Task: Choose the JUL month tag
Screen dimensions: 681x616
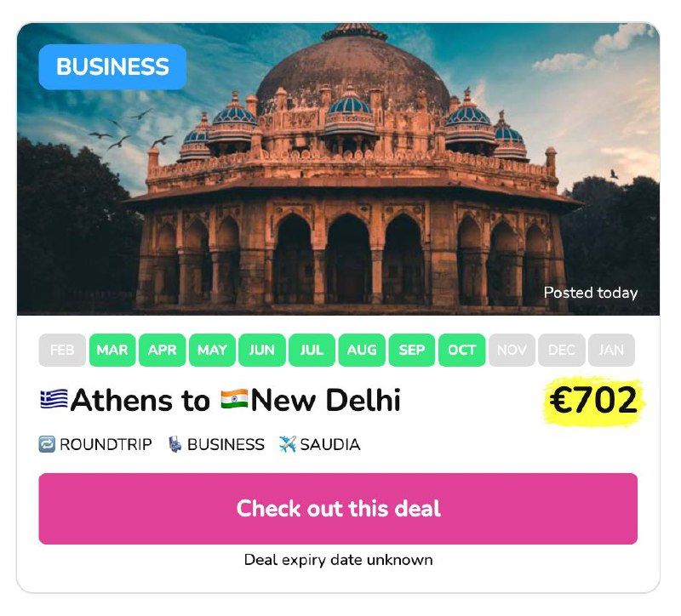Action: coord(312,350)
